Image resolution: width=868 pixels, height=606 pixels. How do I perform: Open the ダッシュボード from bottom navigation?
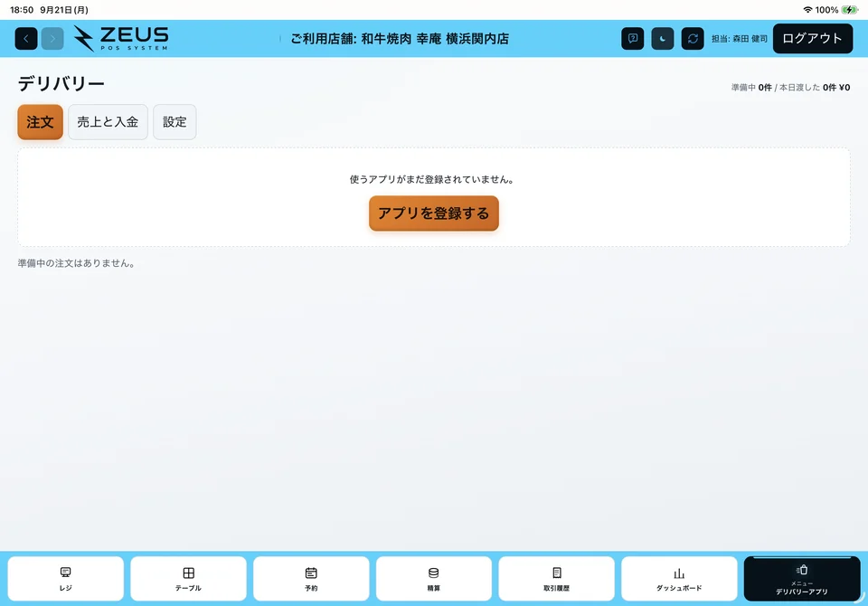click(x=679, y=578)
